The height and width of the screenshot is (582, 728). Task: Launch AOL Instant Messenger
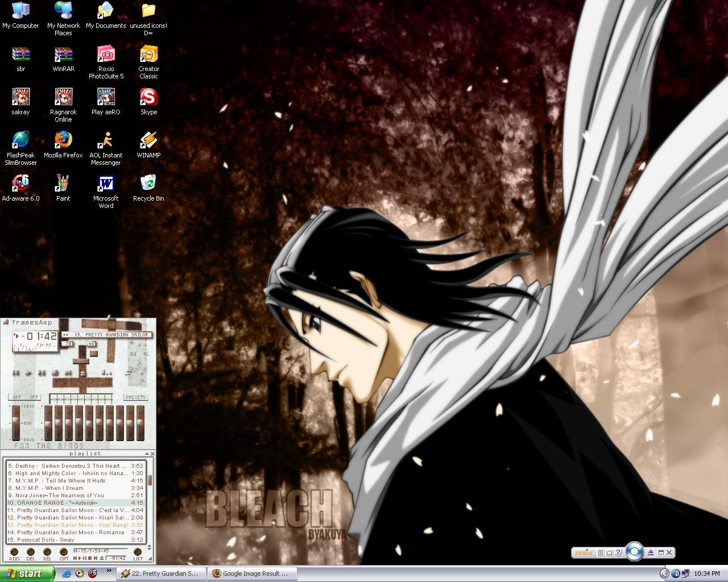tap(106, 148)
